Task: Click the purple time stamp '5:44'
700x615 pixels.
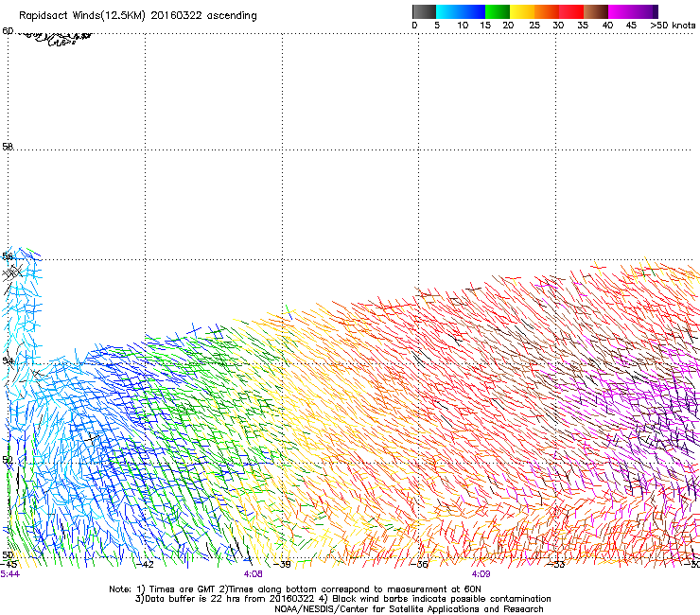Action: [9, 574]
